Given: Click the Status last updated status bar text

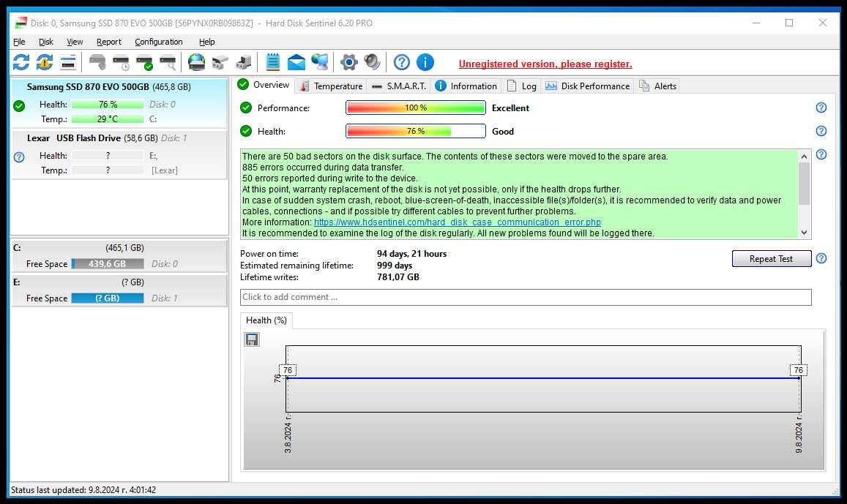Looking at the screenshot, I should click(83, 490).
